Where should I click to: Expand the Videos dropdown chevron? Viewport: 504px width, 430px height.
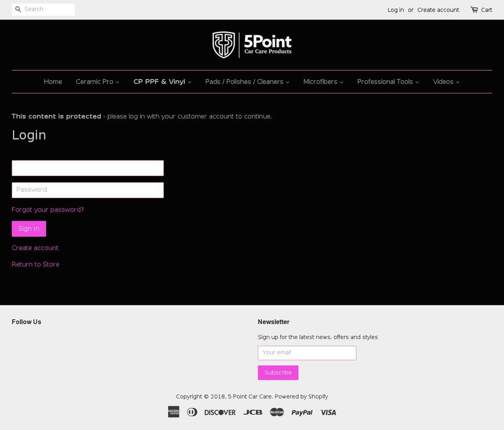tap(458, 82)
